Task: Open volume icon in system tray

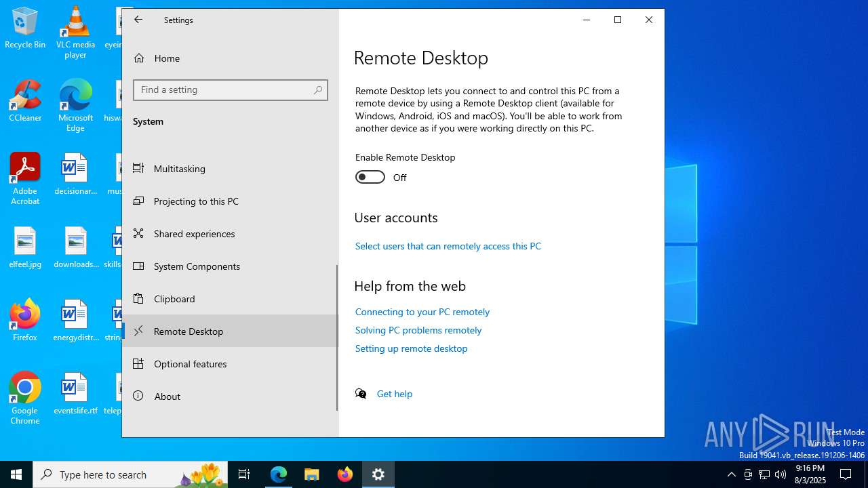Action: tap(781, 474)
